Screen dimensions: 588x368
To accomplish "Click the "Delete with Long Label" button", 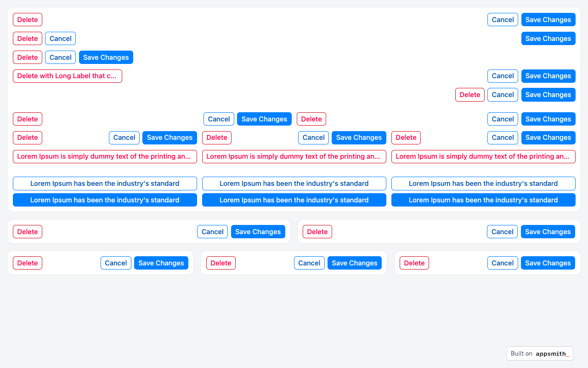I will (67, 76).
